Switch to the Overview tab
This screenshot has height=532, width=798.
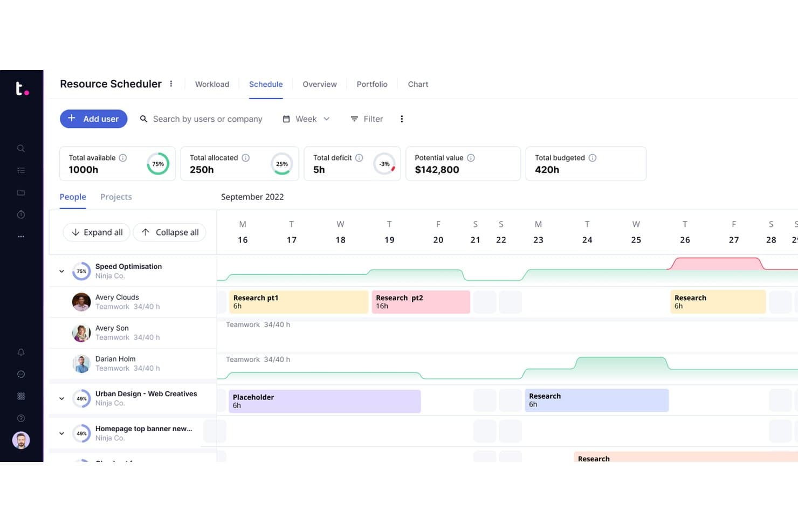tap(320, 84)
